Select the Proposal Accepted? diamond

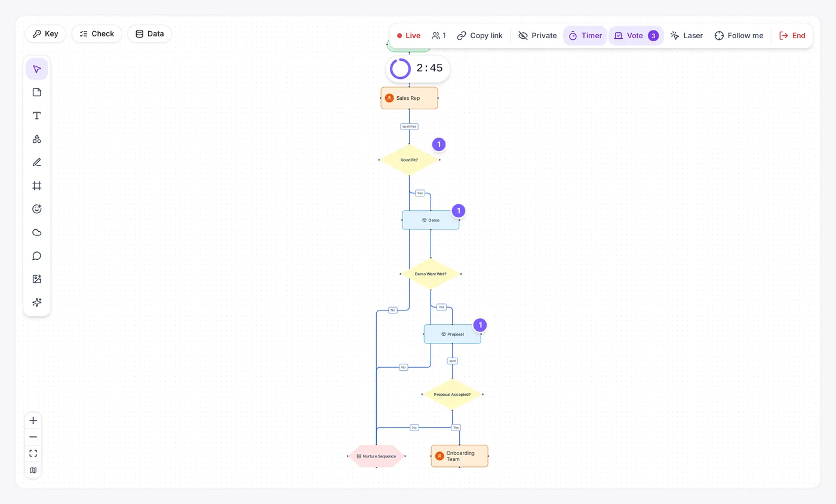point(452,394)
